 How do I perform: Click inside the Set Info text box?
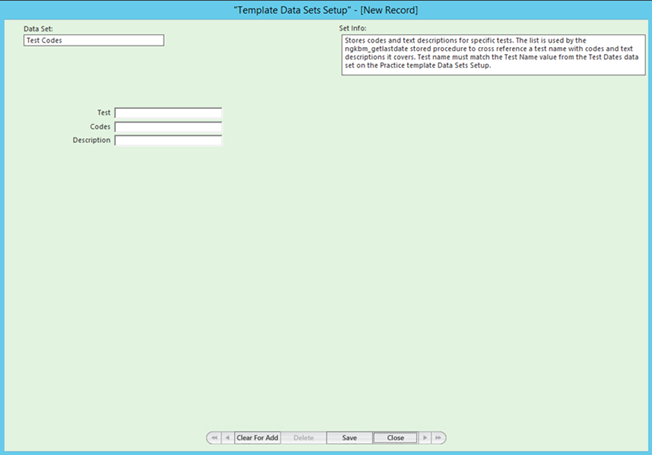point(494,55)
